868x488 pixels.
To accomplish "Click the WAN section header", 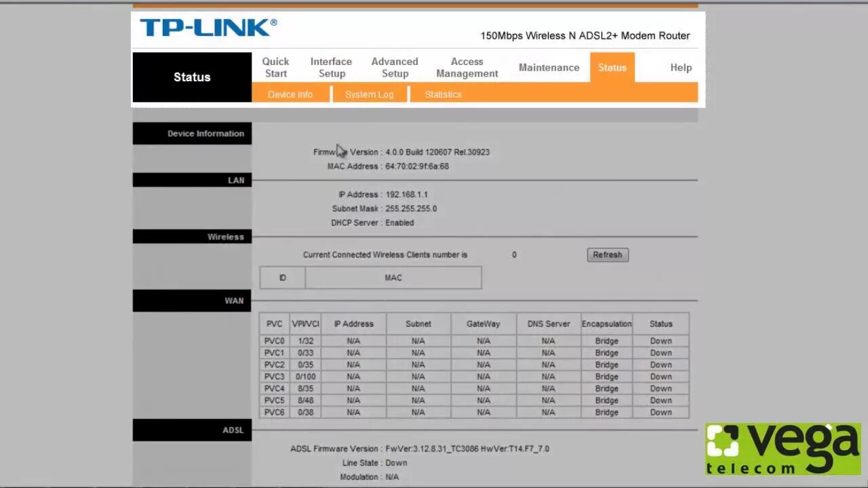I will click(x=192, y=300).
